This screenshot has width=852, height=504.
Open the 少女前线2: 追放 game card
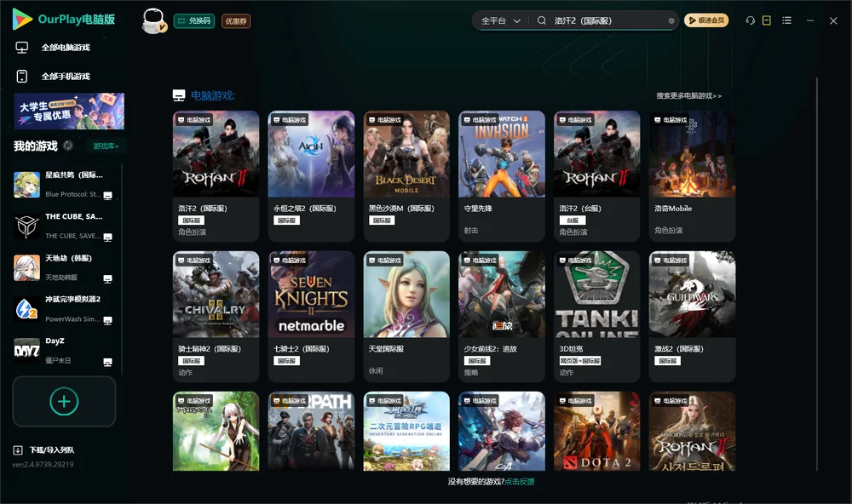click(502, 317)
